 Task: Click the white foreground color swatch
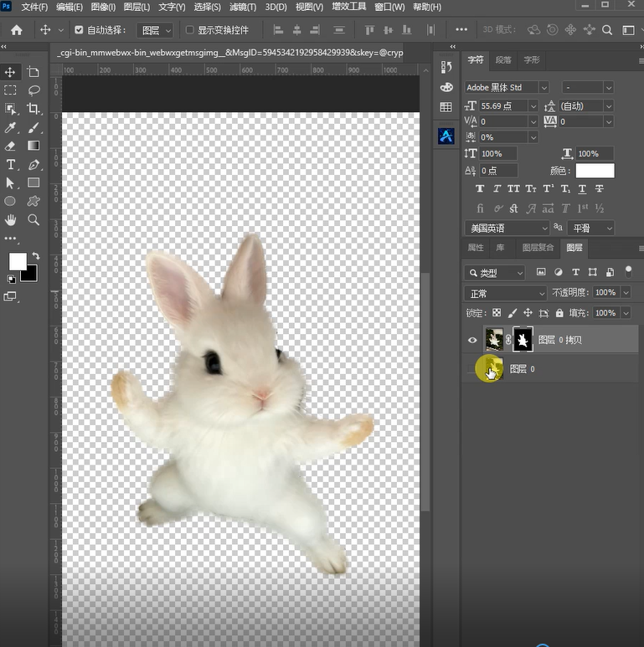coord(16,260)
